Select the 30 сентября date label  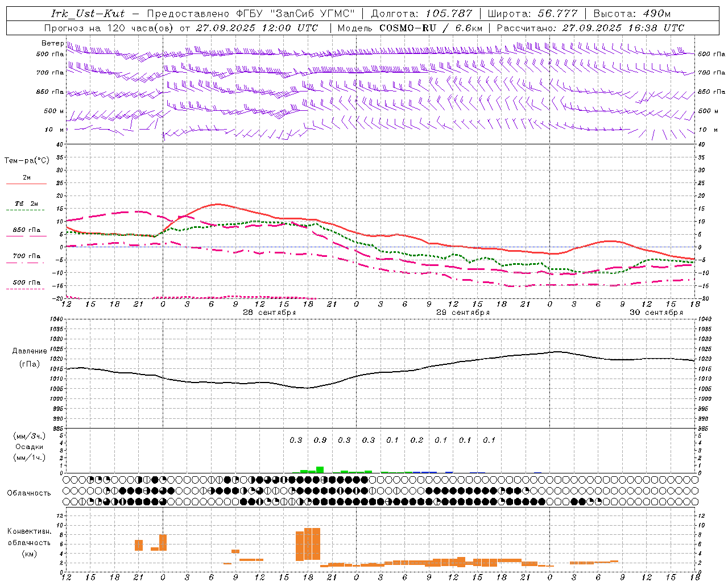pyautogui.click(x=656, y=313)
